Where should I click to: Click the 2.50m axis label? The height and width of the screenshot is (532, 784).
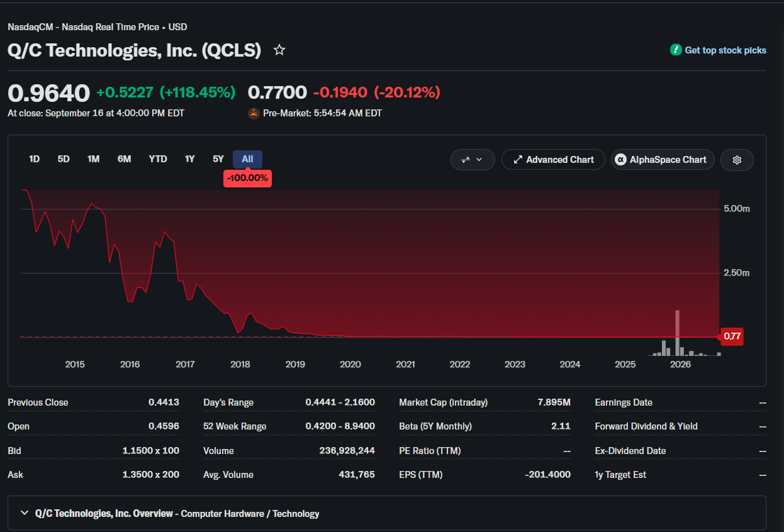coord(737,273)
